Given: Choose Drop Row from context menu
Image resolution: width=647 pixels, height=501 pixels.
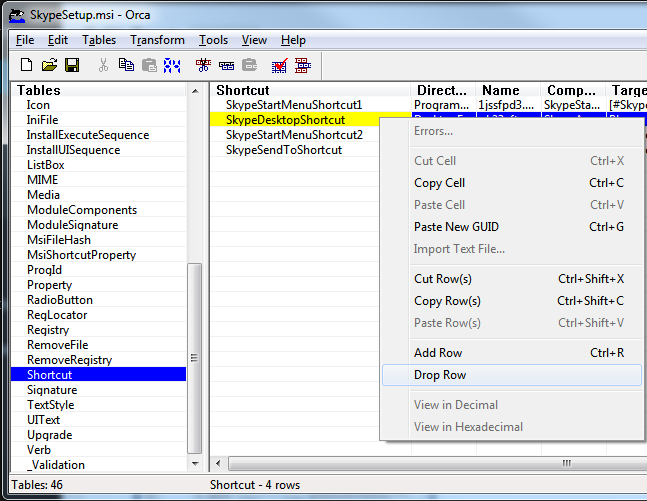Looking at the screenshot, I should [x=512, y=375].
